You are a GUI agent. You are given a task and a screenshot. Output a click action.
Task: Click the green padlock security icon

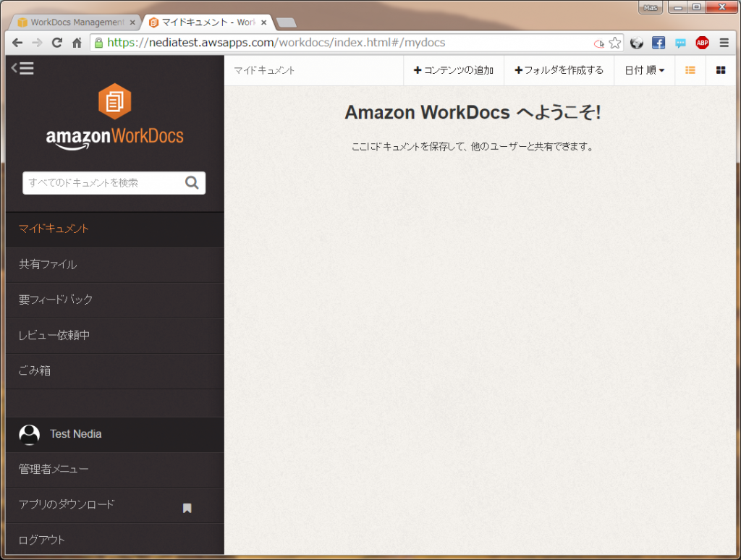pyautogui.click(x=98, y=43)
